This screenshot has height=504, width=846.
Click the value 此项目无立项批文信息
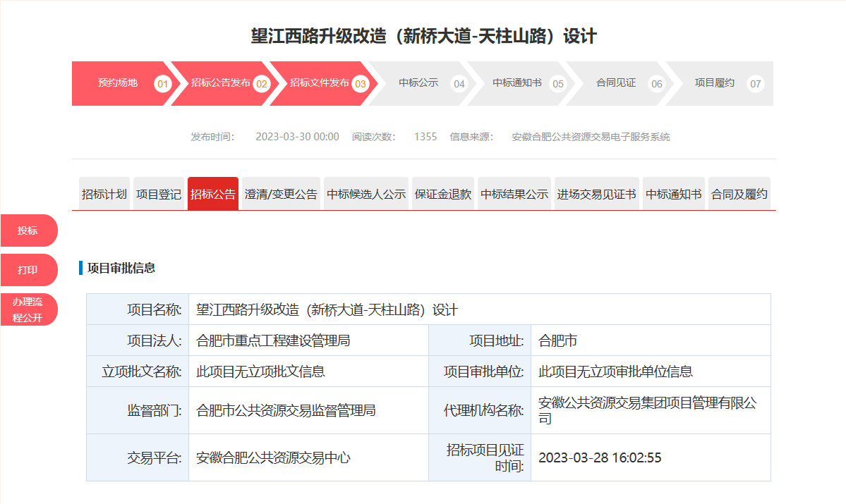click(x=260, y=371)
